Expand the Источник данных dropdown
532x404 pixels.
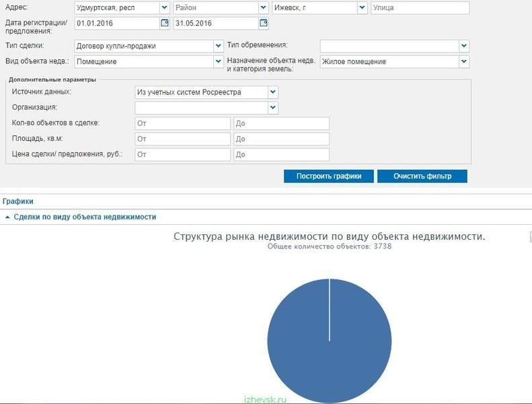[x=273, y=92]
